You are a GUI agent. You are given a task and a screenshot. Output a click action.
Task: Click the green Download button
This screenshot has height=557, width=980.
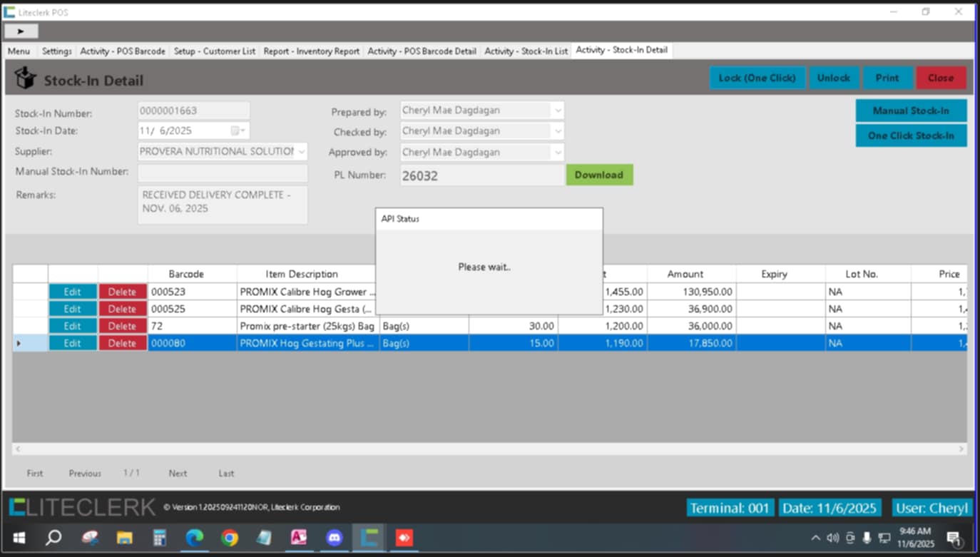tap(599, 175)
